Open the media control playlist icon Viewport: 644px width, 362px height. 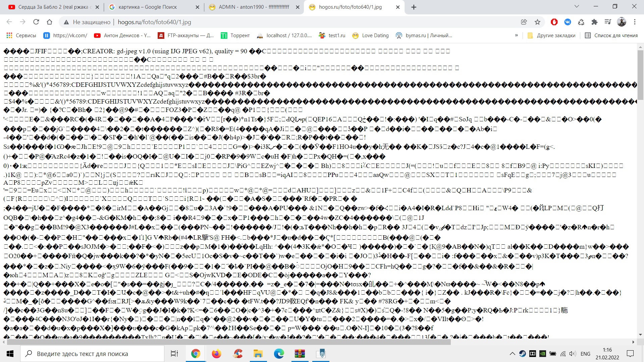(608, 22)
